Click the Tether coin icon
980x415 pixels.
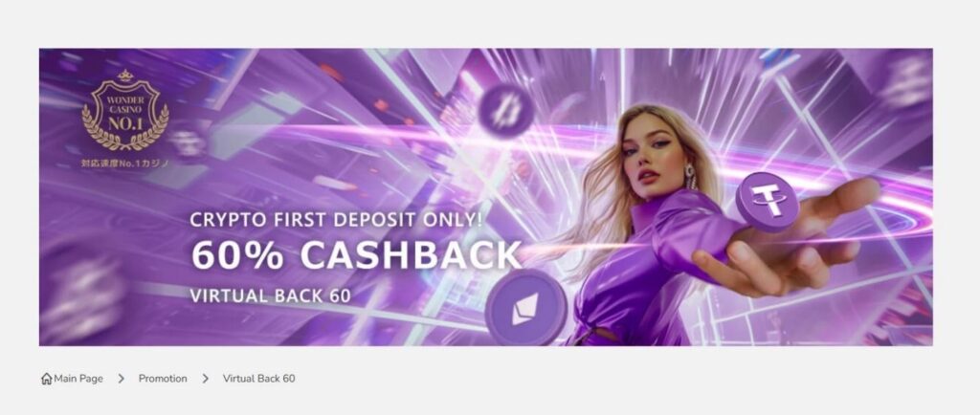click(767, 201)
